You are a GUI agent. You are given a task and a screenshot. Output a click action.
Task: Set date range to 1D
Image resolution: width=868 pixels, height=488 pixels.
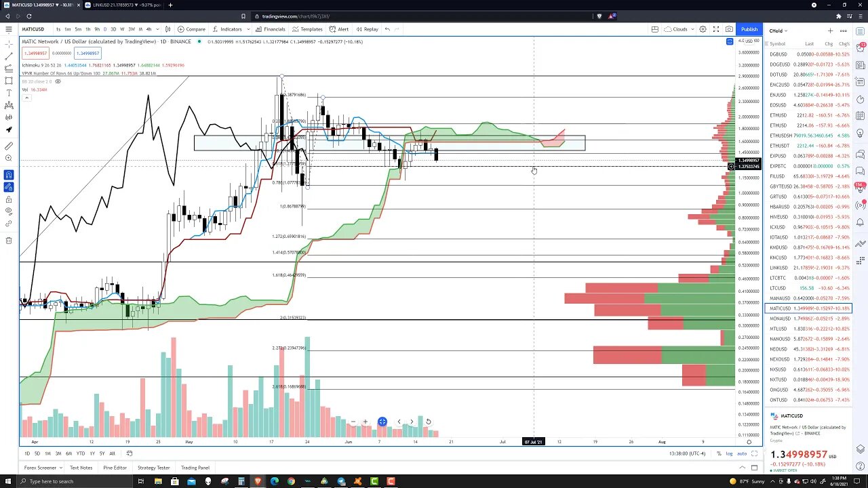pyautogui.click(x=27, y=453)
